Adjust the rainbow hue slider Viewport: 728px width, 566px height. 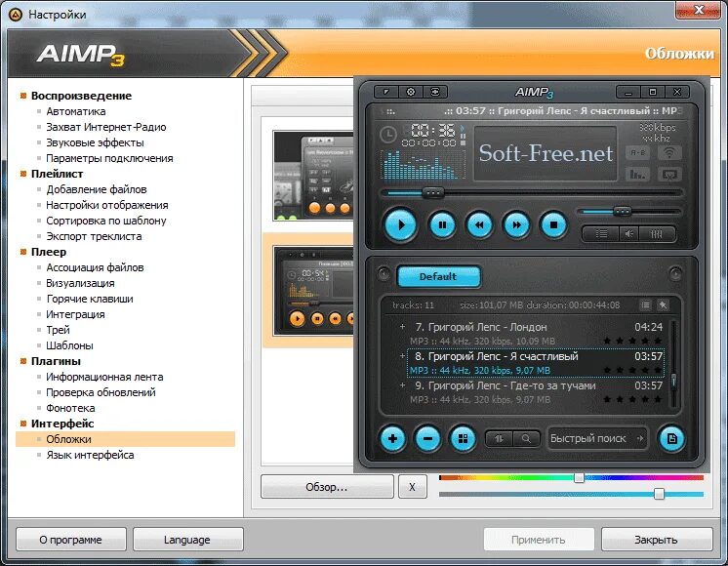[x=571, y=477]
